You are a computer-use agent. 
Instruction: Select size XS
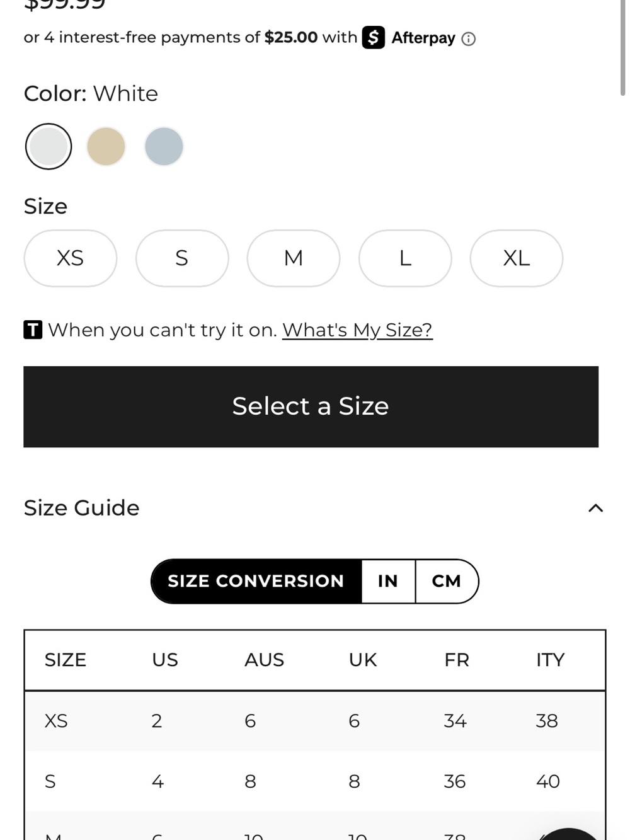71,258
